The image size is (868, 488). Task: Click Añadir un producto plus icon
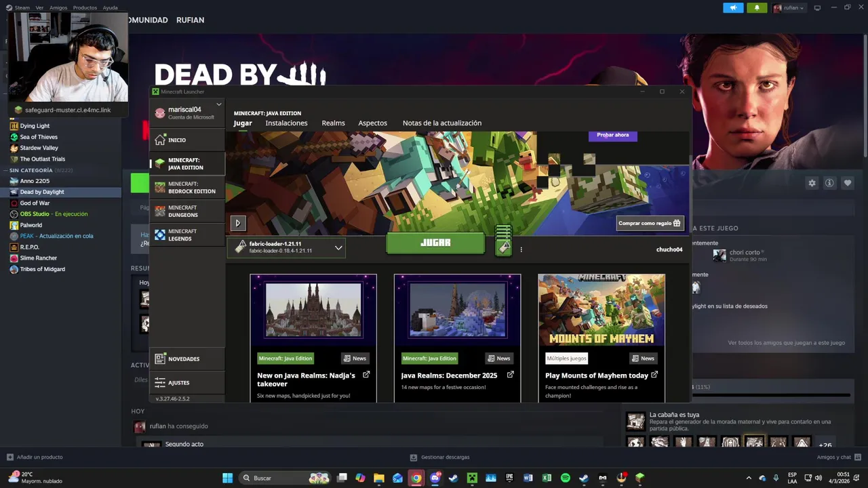pos(9,457)
